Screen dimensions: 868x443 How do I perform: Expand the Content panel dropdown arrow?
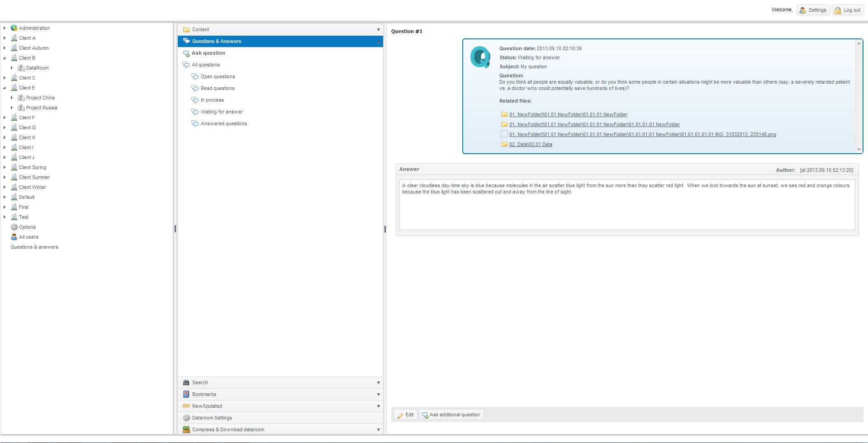click(x=378, y=29)
